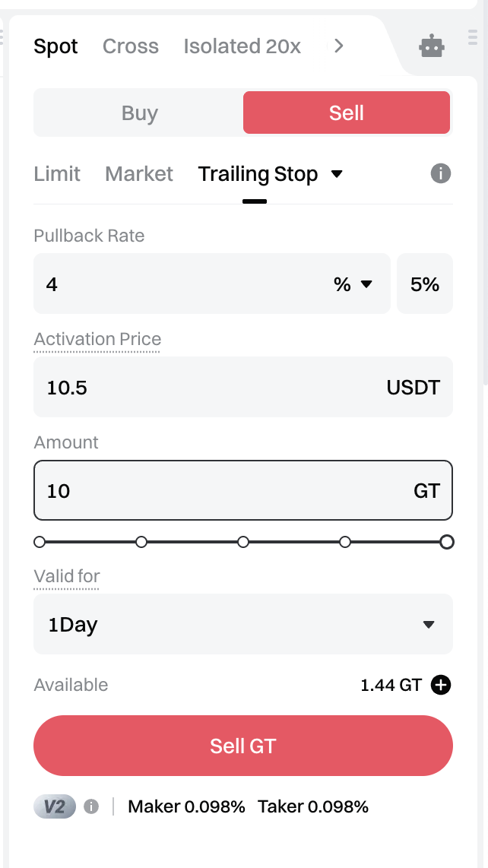Screen dimensions: 488x868
Task: Switch to the Buy side
Action: 139,113
